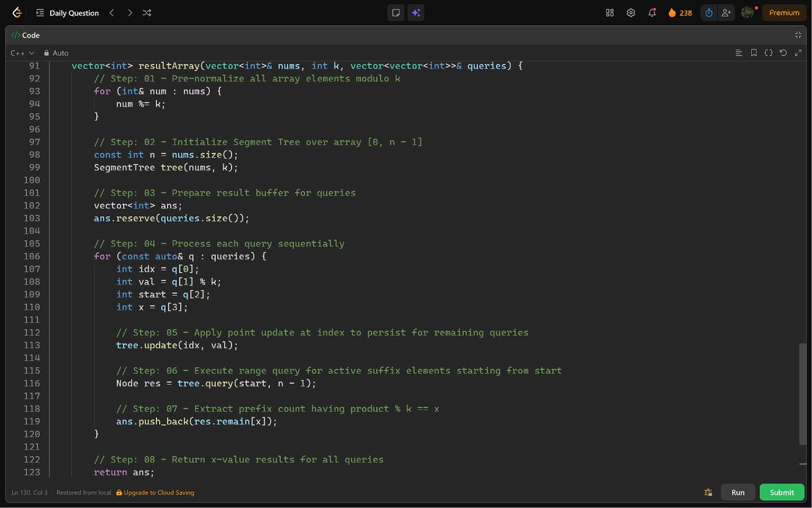Click the 'Node res = tree.query' line
The height and width of the screenshot is (508, 812).
[x=216, y=383]
